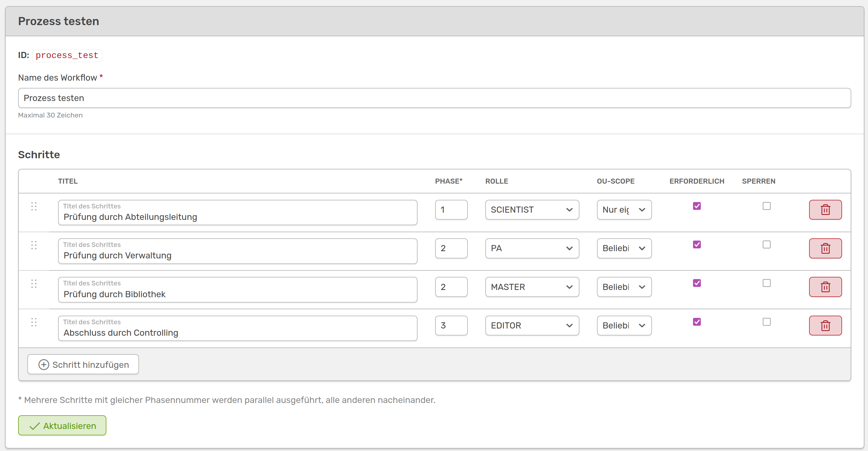Image resolution: width=868 pixels, height=451 pixels.
Task: Grab drag handle of Prüfung durch Abteilungsleitung row
Action: (34, 206)
